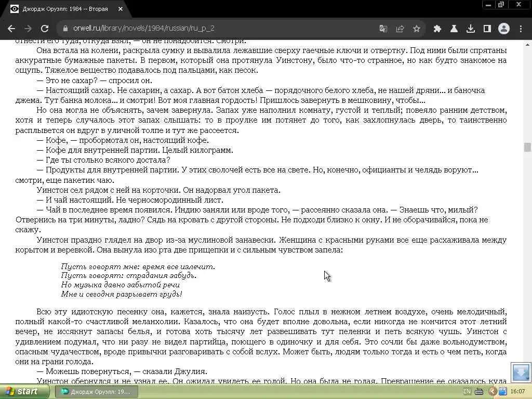The width and height of the screenshot is (532, 399).
Task: Open the Extensions puzzle-piece menu
Action: click(x=437, y=29)
